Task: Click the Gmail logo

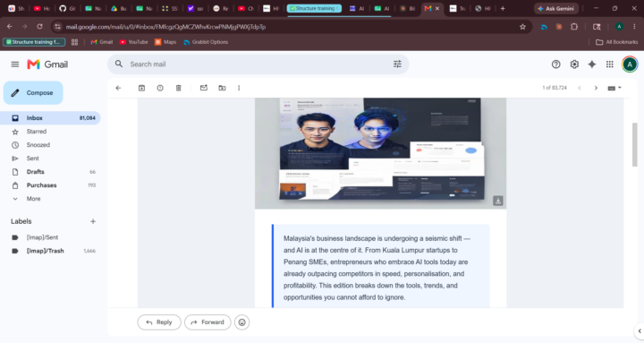Action: pyautogui.click(x=47, y=64)
